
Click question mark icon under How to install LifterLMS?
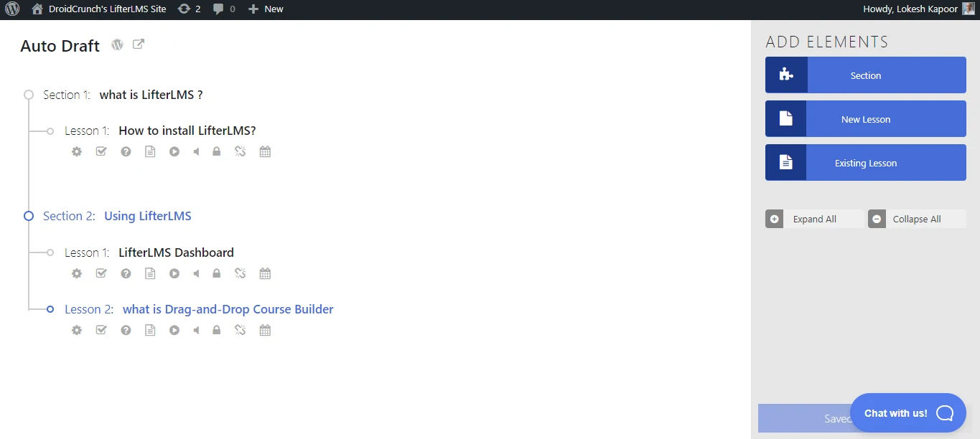(x=126, y=151)
